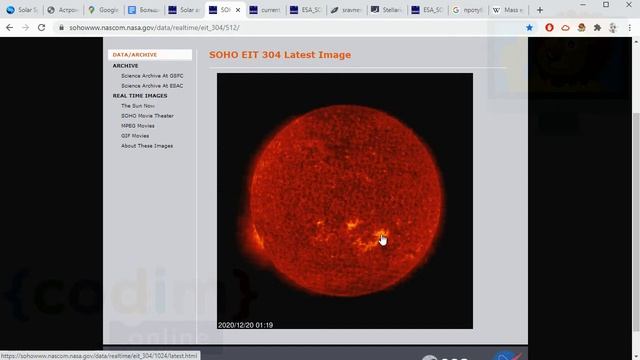Open Science Archive At GSFC link

pyautogui.click(x=152, y=76)
